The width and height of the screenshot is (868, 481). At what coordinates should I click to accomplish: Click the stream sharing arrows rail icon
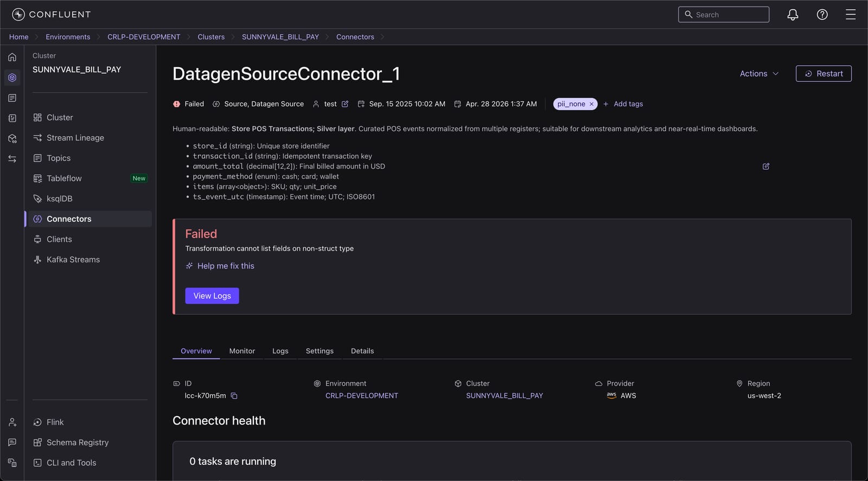(x=12, y=159)
